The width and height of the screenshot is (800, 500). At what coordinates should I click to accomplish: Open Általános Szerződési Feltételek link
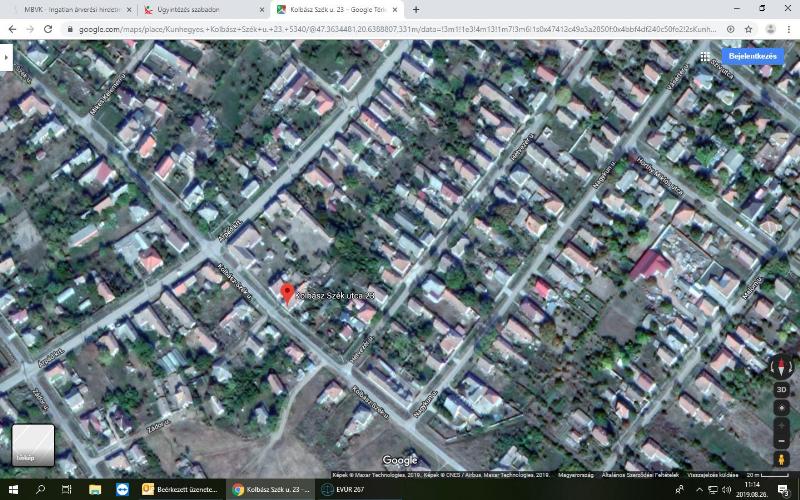[x=640, y=475]
